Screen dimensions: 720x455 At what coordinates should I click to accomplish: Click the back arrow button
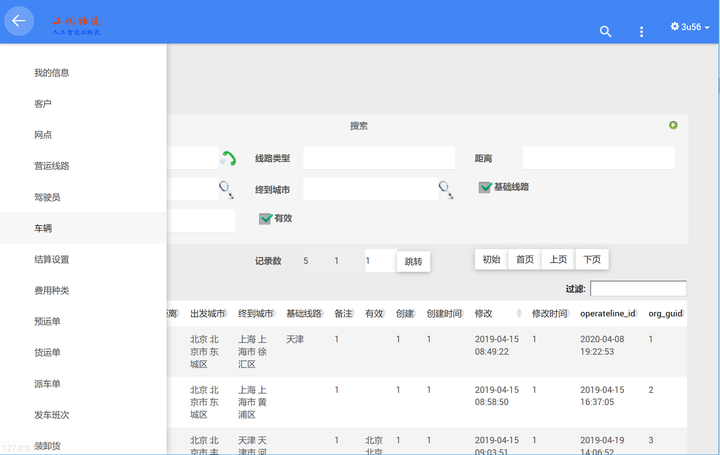[19, 21]
